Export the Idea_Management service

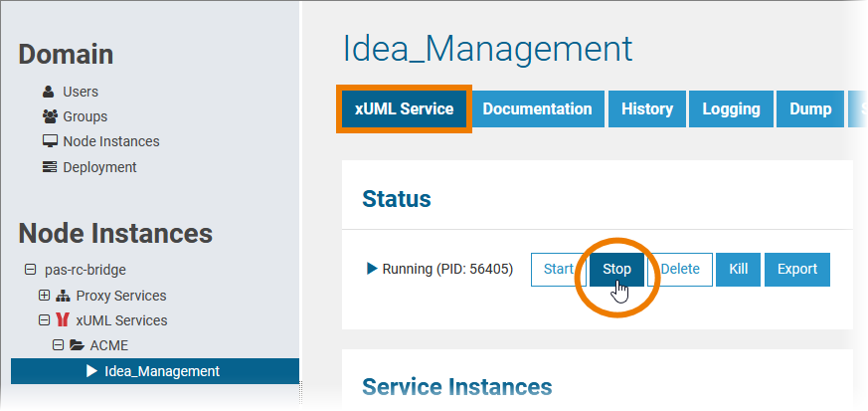coord(796,269)
